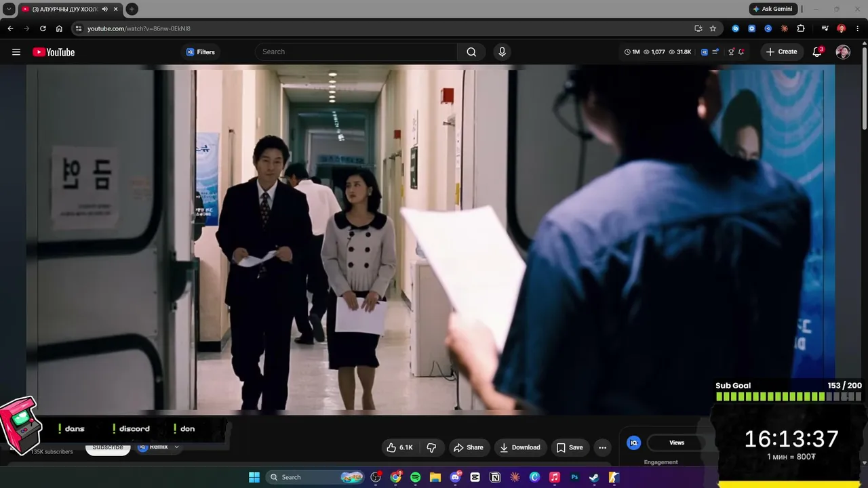Open a new browser tab
This screenshot has width=868, height=488.
[x=132, y=9]
